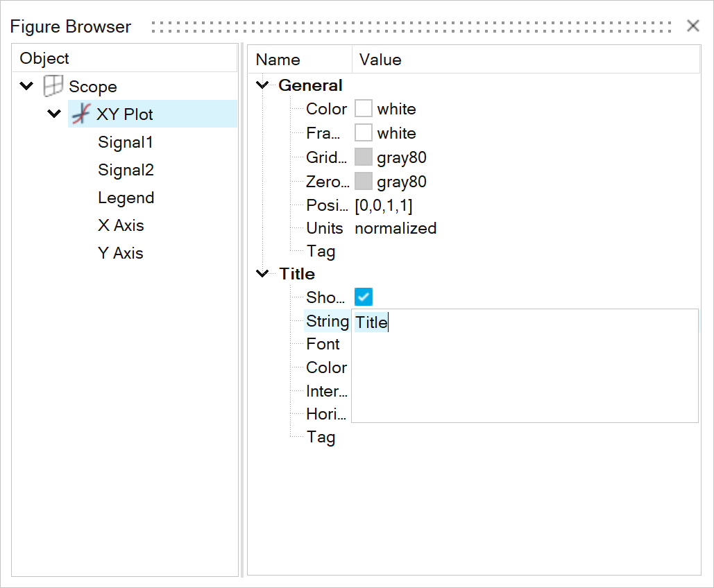The height and width of the screenshot is (588, 714).
Task: Collapse the Title property group
Action: pos(262,274)
